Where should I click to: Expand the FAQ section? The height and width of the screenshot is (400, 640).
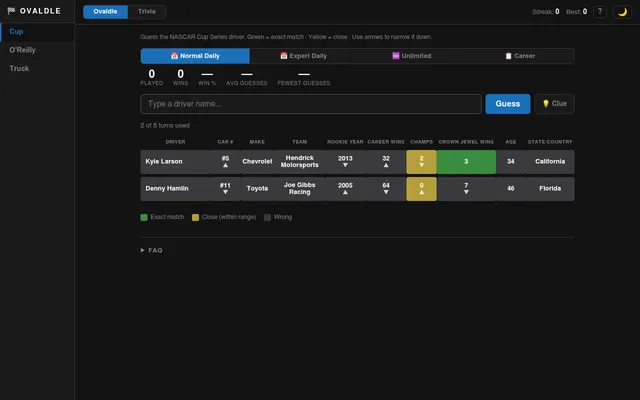(x=151, y=250)
